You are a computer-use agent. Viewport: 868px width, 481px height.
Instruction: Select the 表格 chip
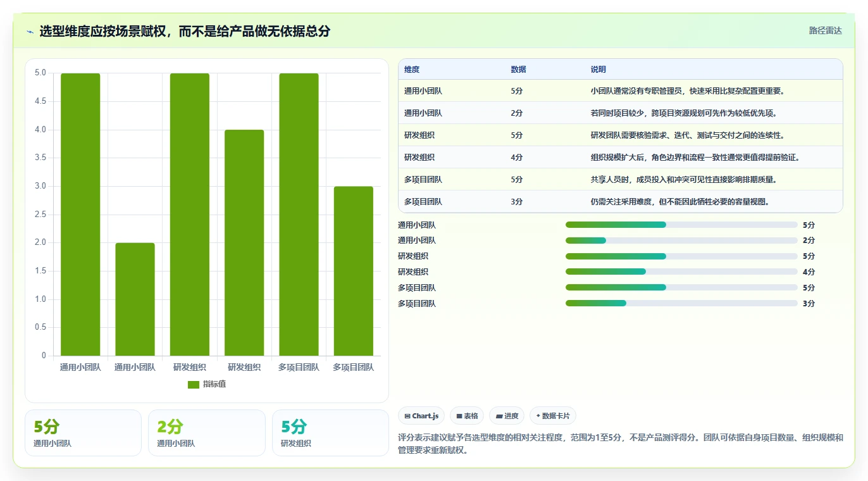coord(467,416)
